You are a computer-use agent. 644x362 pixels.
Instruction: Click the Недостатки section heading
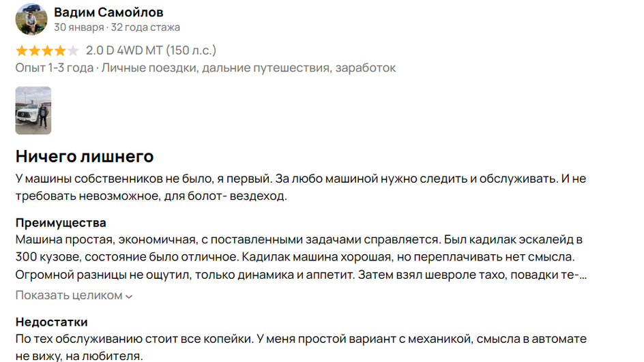pos(52,322)
